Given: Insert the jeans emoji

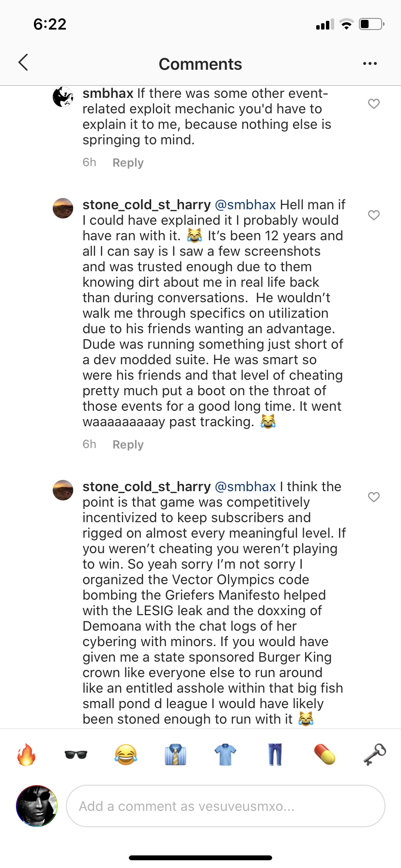Looking at the screenshot, I should click(275, 755).
